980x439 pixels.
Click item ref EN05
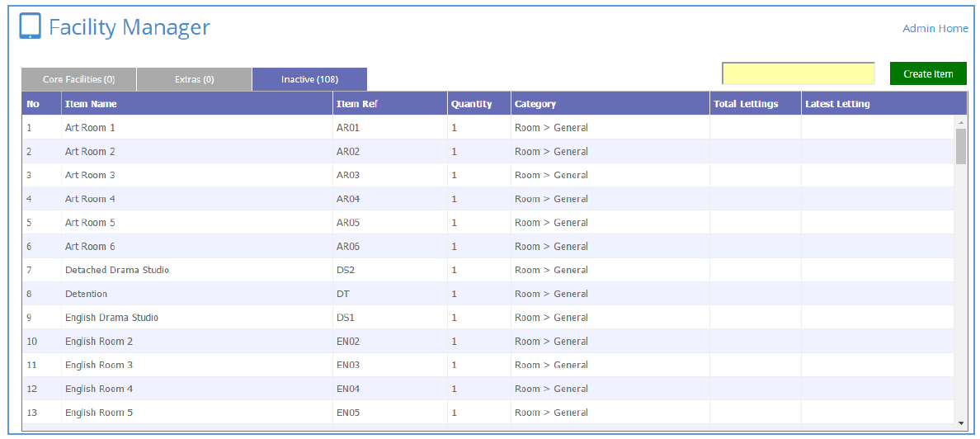coord(348,412)
